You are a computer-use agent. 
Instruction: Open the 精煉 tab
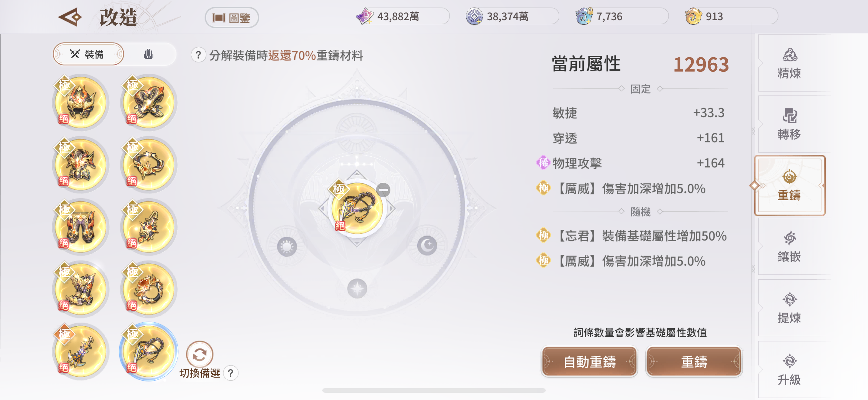pos(789,63)
